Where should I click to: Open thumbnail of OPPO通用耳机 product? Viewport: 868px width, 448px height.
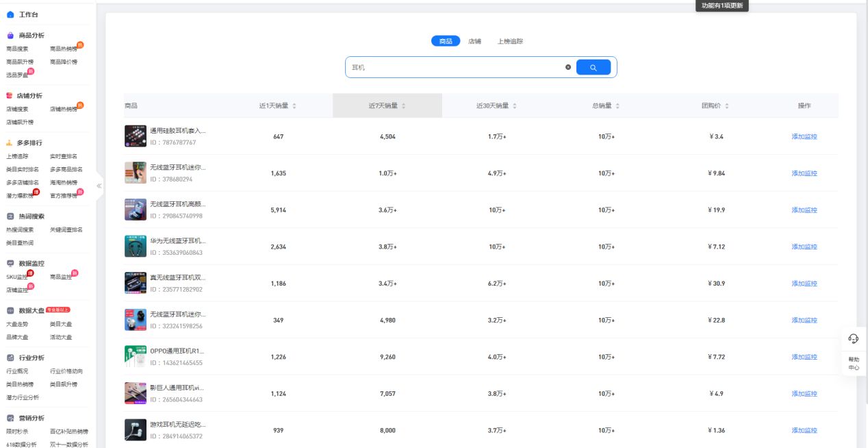[x=136, y=356]
